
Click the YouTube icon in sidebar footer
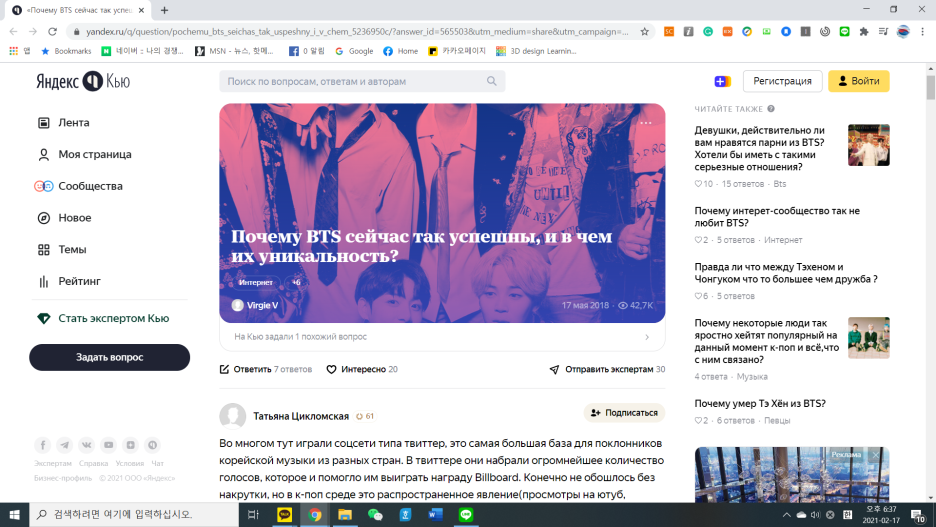pyautogui.click(x=109, y=445)
